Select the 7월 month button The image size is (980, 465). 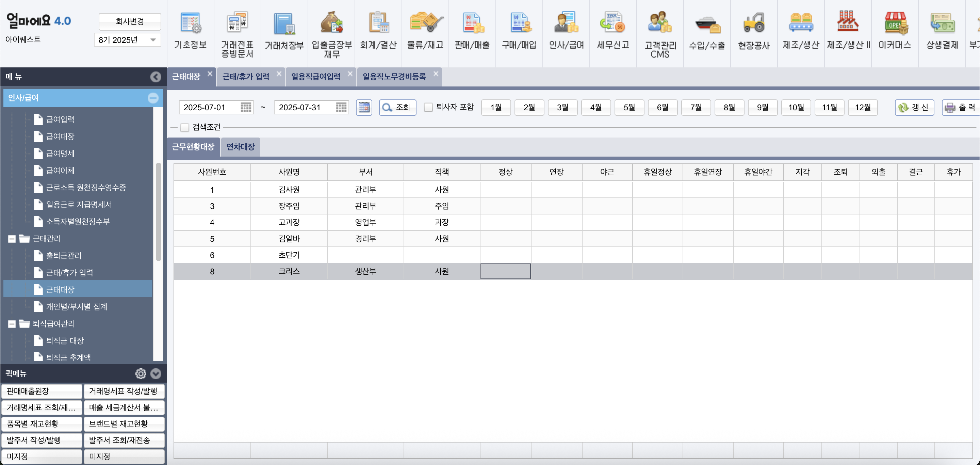[x=696, y=107]
